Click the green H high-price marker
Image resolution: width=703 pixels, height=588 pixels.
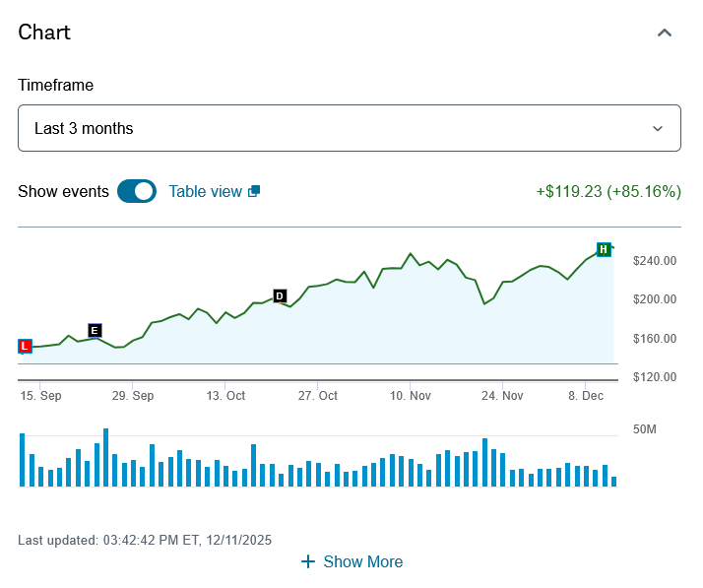(604, 249)
